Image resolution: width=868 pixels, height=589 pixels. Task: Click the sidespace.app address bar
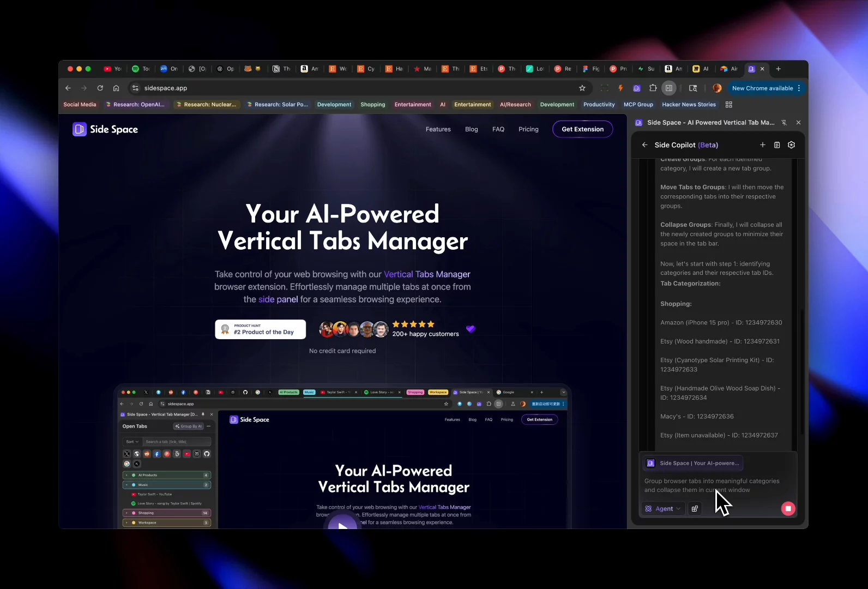click(x=360, y=88)
